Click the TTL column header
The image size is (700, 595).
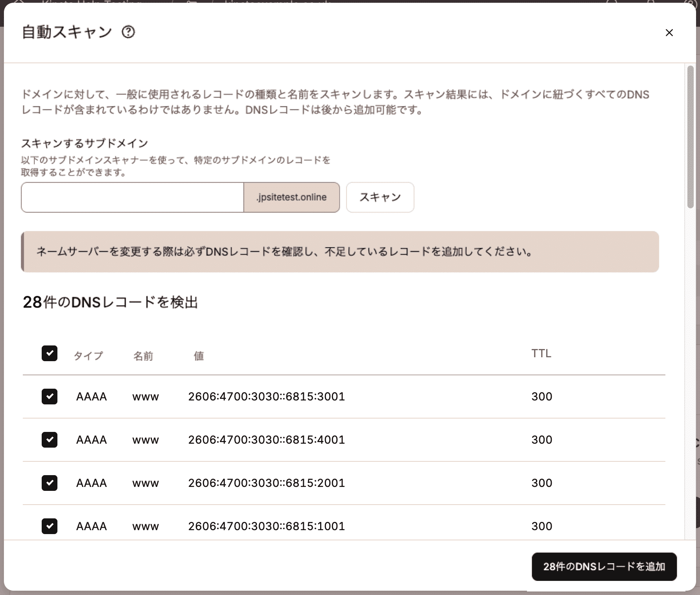[x=541, y=353]
